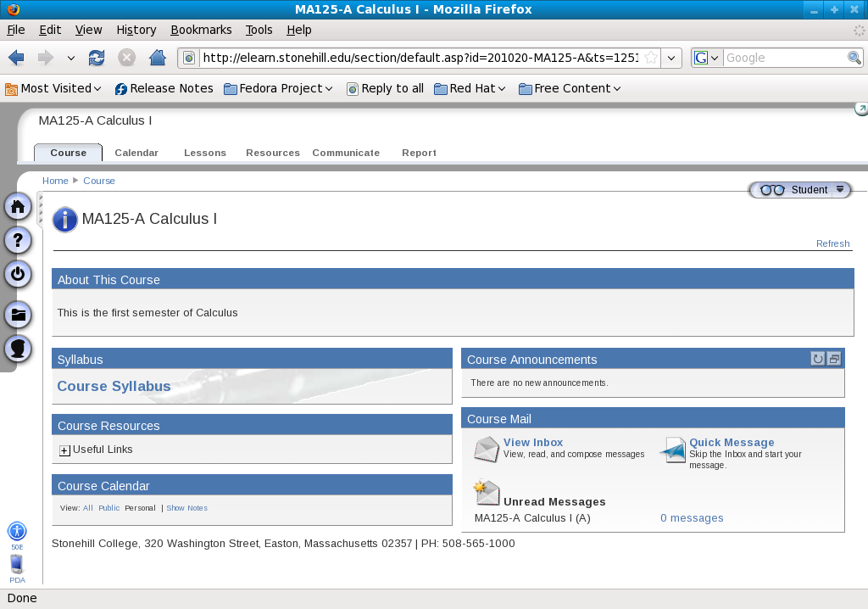
Task: Open the Most Visited bookmarks dropdown
Action: coord(53,88)
